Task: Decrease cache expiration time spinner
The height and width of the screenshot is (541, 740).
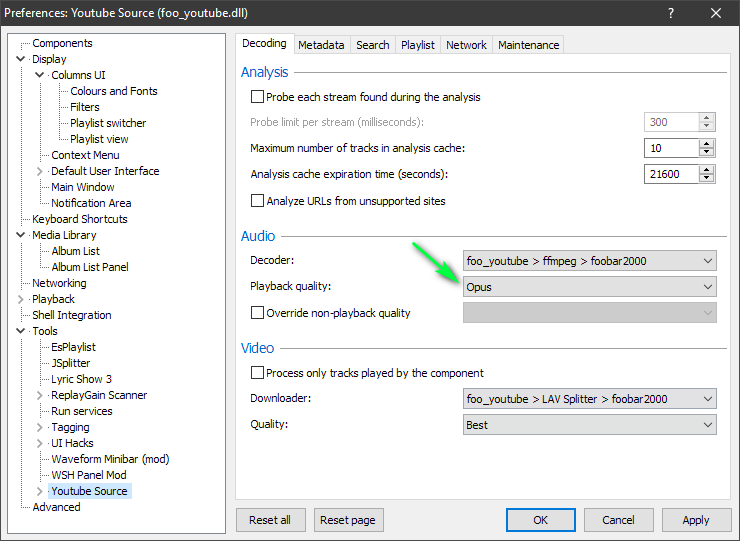Action: [x=707, y=178]
